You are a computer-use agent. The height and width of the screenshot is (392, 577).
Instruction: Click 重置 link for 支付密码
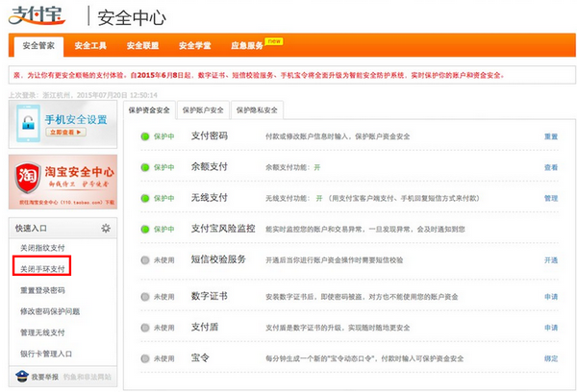pyautogui.click(x=550, y=137)
